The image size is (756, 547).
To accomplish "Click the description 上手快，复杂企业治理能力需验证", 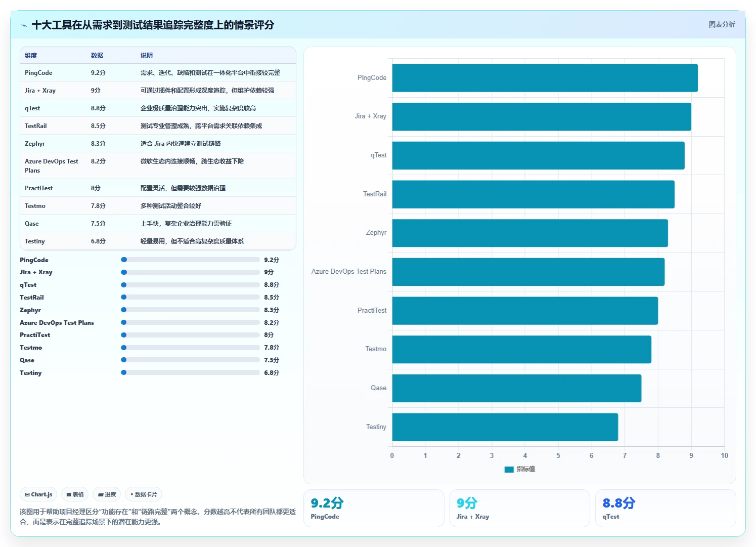I will (186, 224).
